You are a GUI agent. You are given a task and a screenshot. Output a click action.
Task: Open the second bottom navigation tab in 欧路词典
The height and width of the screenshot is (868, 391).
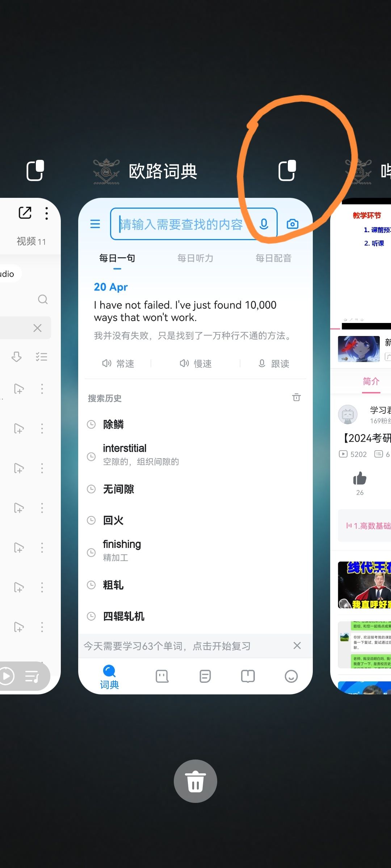tap(162, 676)
